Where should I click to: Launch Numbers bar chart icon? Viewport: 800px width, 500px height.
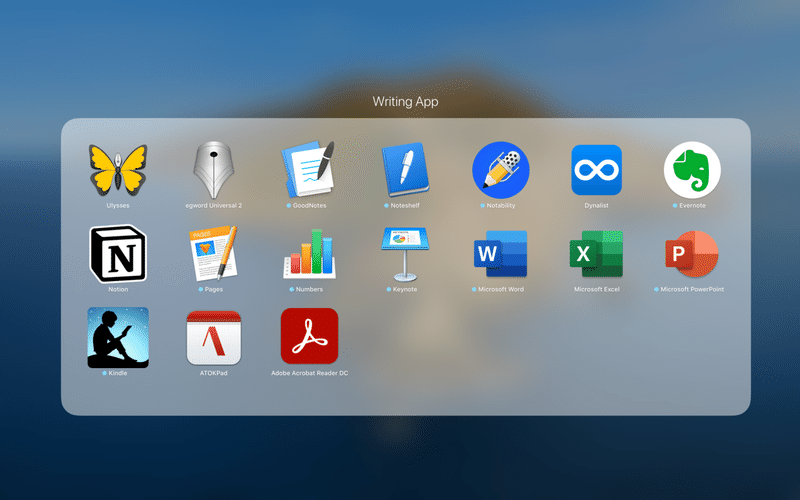(x=309, y=254)
